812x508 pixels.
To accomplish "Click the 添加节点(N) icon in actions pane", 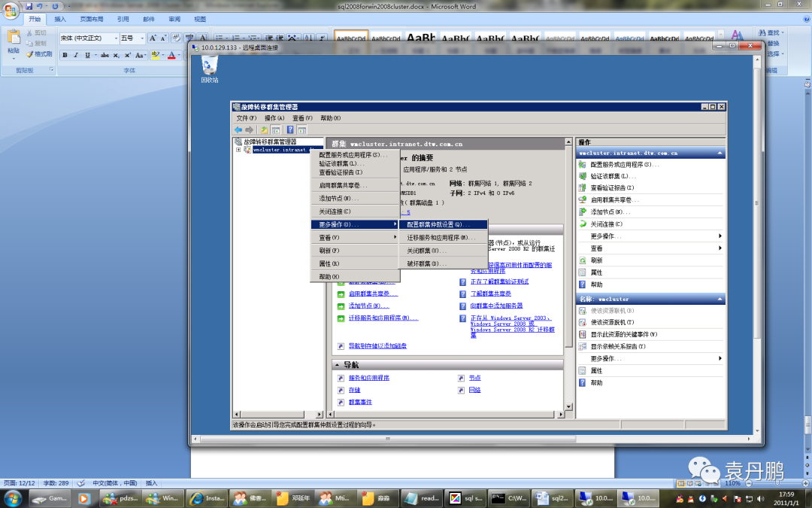I will [583, 212].
